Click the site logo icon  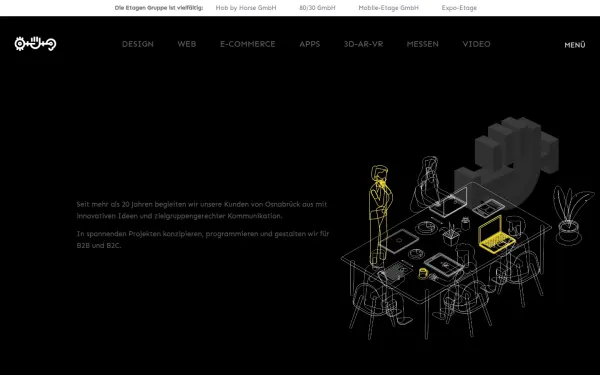coord(35,44)
